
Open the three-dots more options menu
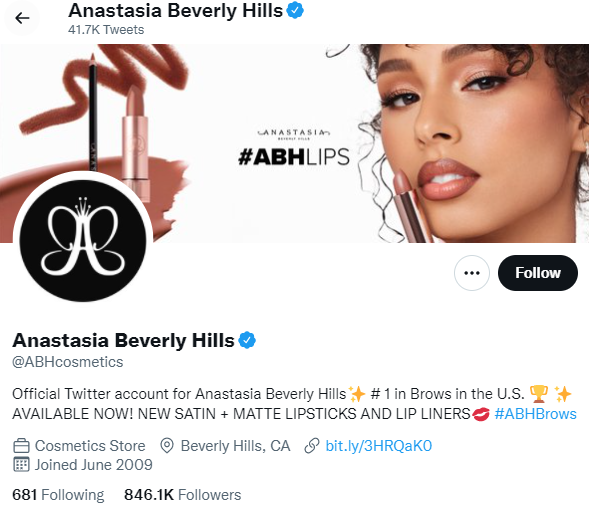pos(471,273)
